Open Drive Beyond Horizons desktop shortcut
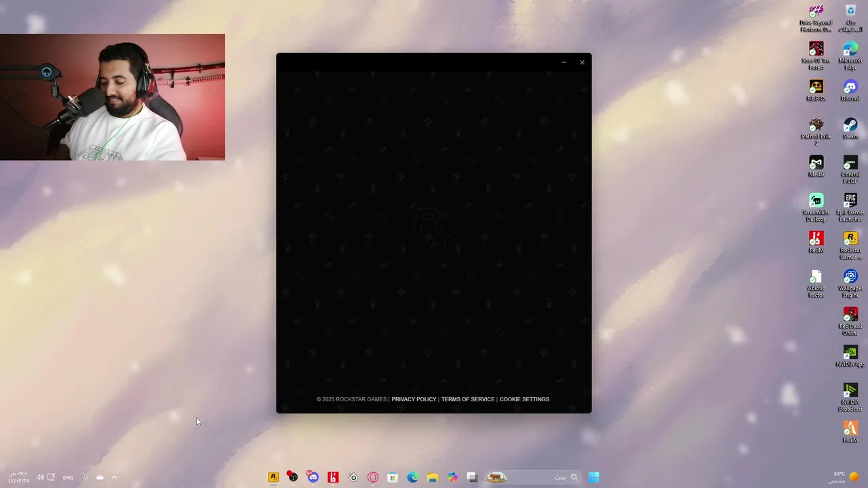This screenshot has width=868, height=488. [816, 18]
